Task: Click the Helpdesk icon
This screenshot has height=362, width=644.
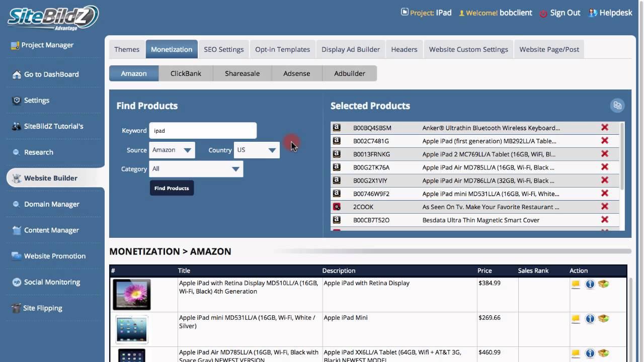Action: point(593,13)
